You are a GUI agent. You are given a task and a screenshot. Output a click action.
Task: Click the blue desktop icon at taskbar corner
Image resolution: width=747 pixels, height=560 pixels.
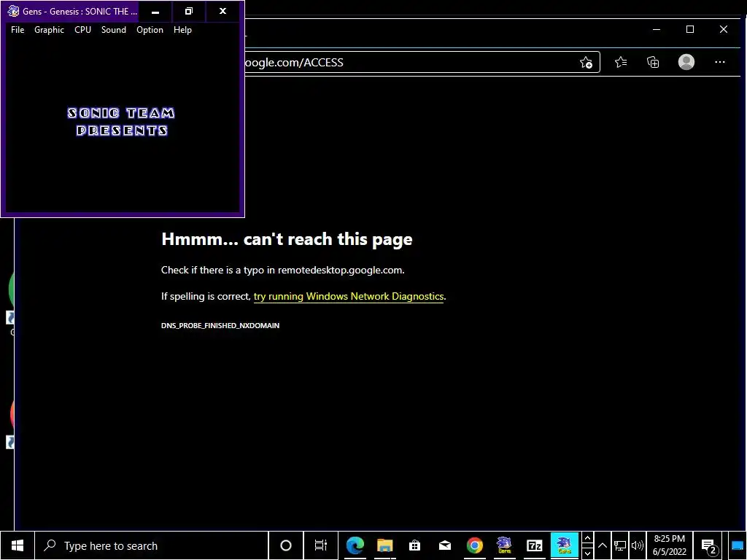pyautogui.click(x=738, y=545)
